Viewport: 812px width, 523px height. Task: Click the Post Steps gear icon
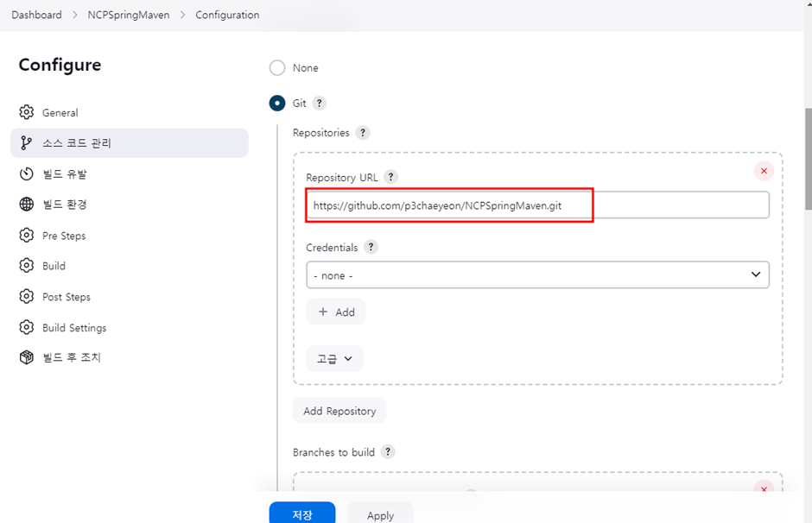click(27, 296)
